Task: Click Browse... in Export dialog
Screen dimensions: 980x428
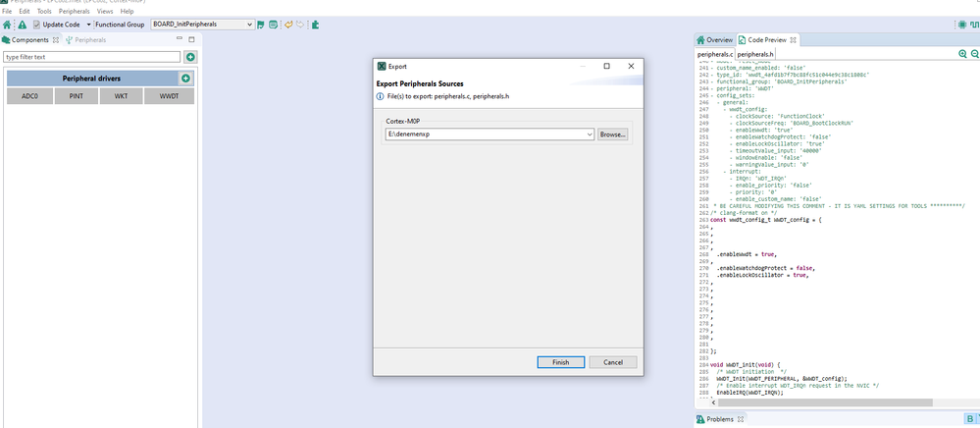Action: click(612, 134)
